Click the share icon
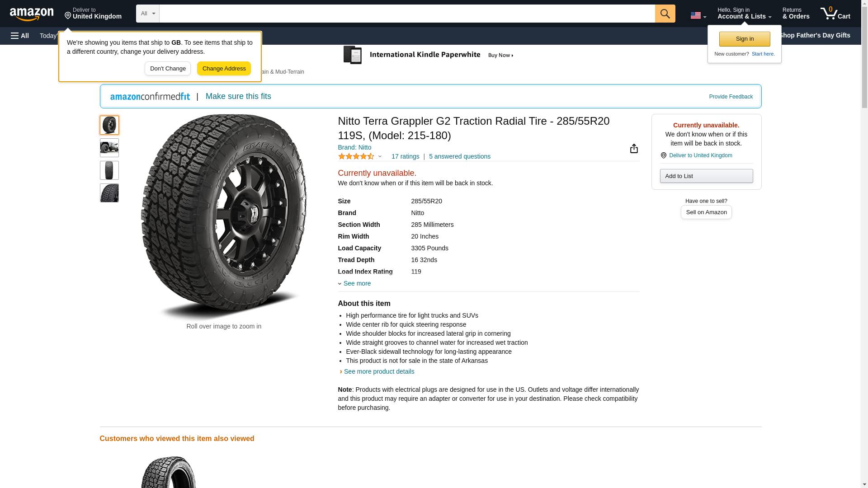This screenshot has width=868, height=488. [x=634, y=149]
